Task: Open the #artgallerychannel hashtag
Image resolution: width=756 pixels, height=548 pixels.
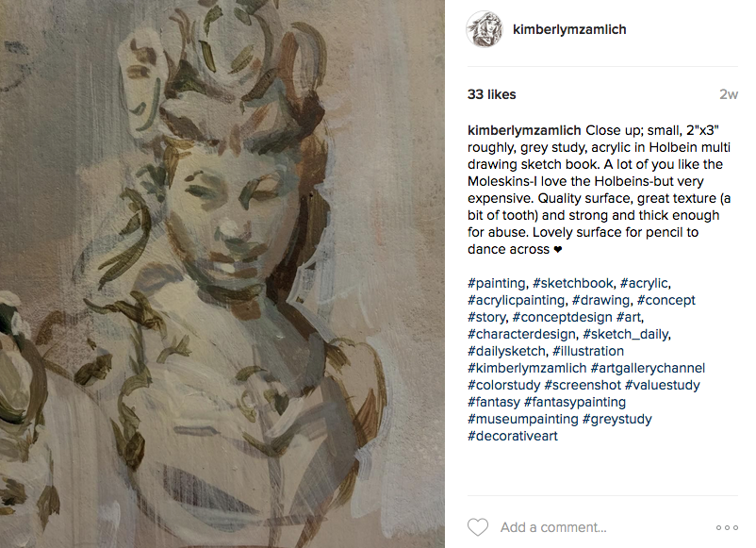Action: pos(648,368)
